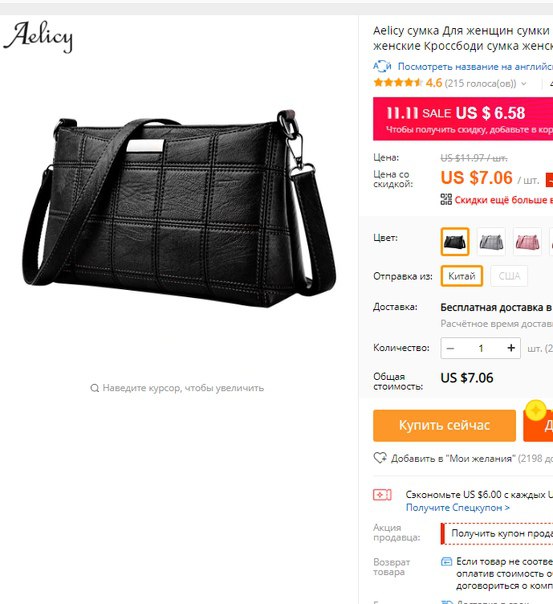The width and height of the screenshot is (553, 604).
Task: Select shipping from Китай option
Action: click(461, 276)
